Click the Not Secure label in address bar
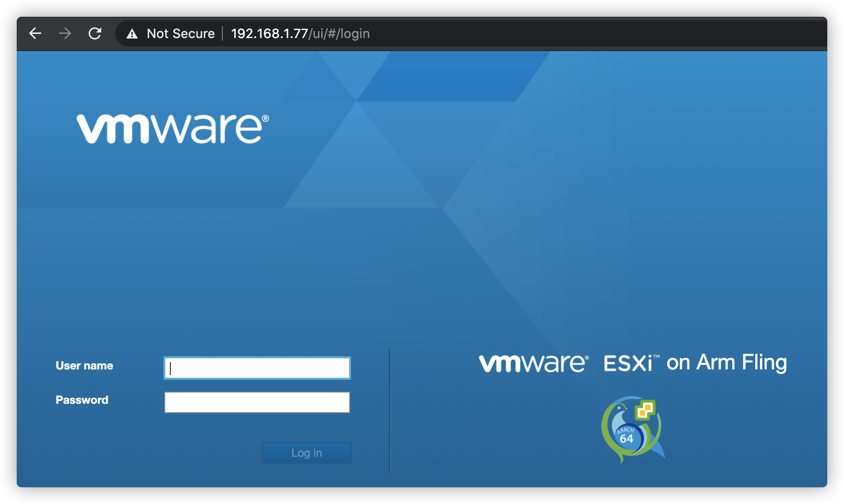Screen dimensions: 844x504 (x=180, y=33)
